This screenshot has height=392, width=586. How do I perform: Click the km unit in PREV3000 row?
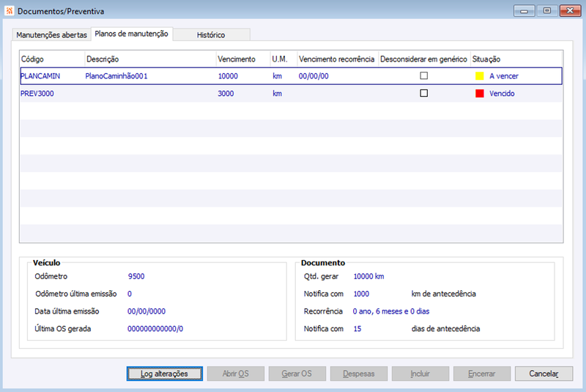click(x=278, y=94)
